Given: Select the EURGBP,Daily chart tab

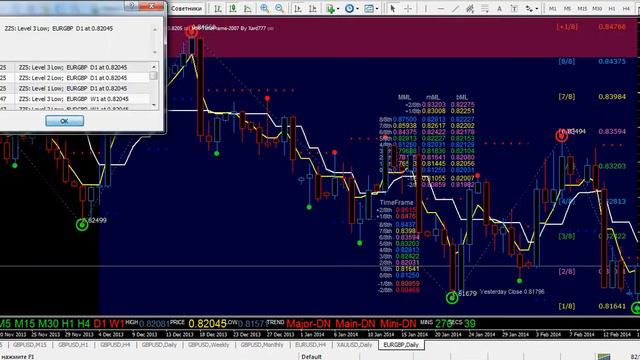Looking at the screenshot, I should point(401,345).
